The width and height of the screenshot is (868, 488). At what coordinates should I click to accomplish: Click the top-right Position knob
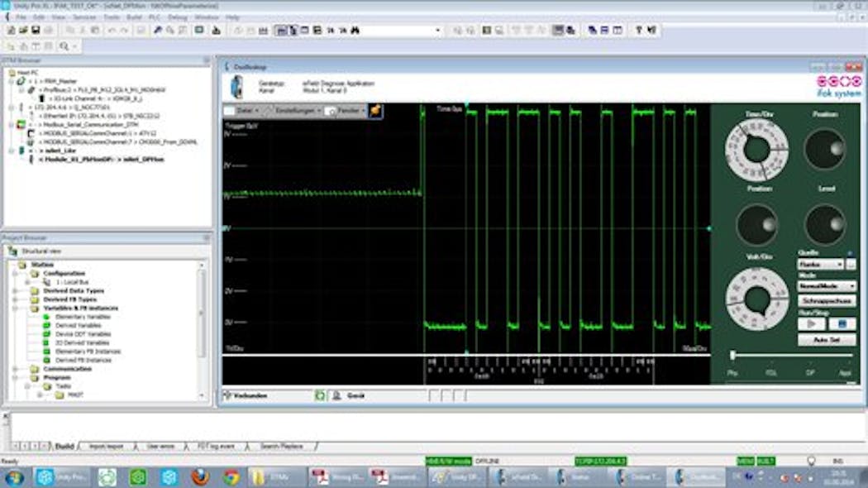click(x=825, y=150)
